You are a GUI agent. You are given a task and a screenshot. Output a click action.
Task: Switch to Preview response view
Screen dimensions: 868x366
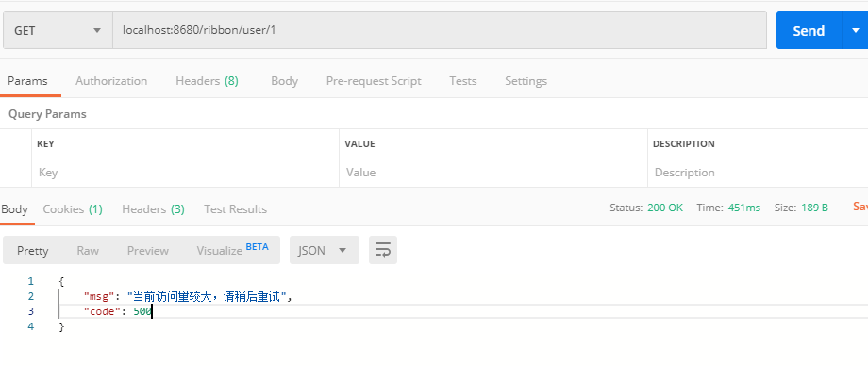[148, 250]
